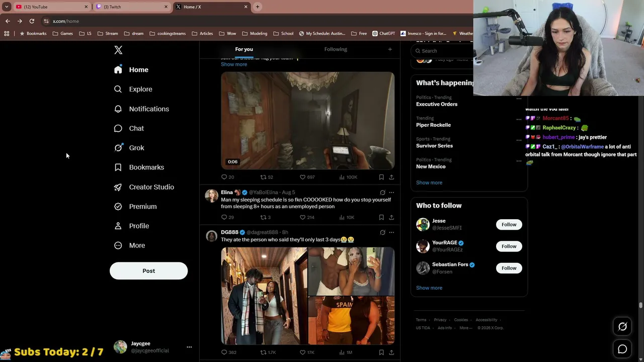The width and height of the screenshot is (644, 362).
Task: Open Grok from the sidebar
Action: (129, 148)
